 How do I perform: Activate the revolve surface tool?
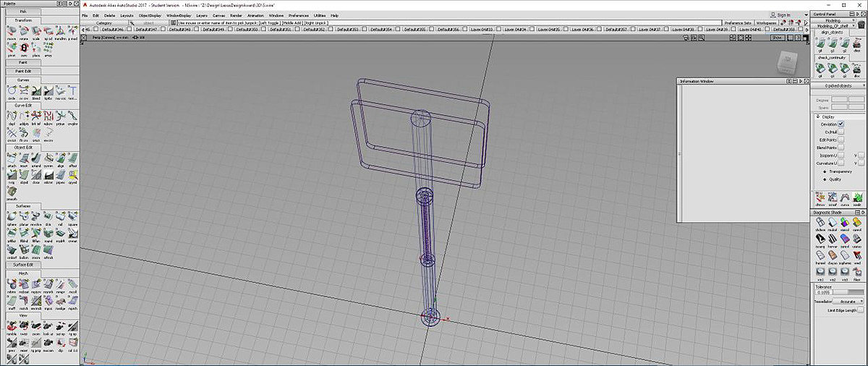[x=37, y=216]
